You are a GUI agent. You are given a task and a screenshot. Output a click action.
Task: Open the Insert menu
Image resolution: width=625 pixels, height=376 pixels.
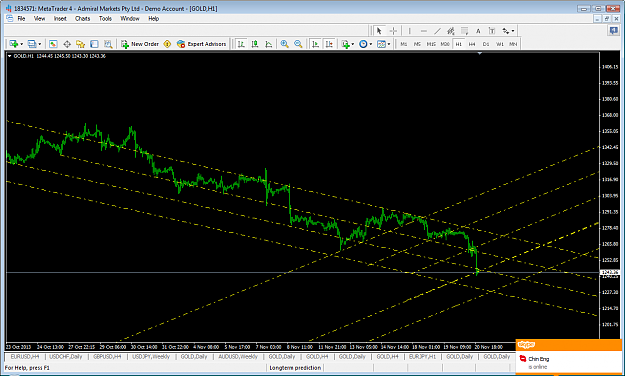(x=60, y=18)
